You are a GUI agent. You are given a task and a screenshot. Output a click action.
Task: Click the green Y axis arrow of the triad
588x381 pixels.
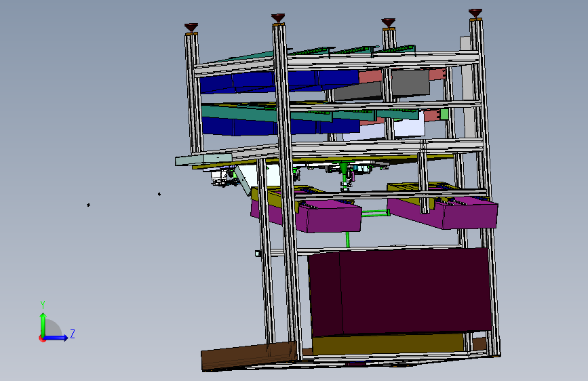tap(43, 325)
